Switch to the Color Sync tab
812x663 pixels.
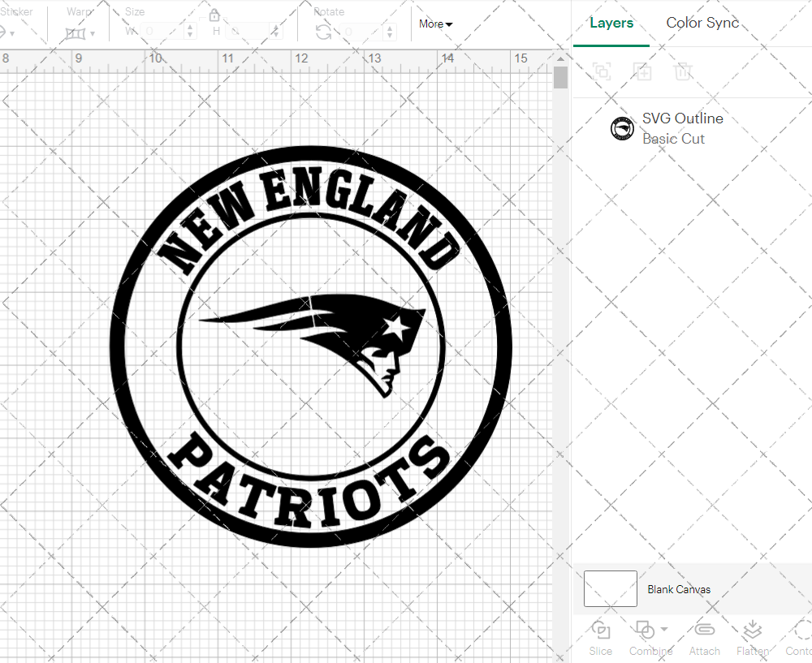coord(702,23)
